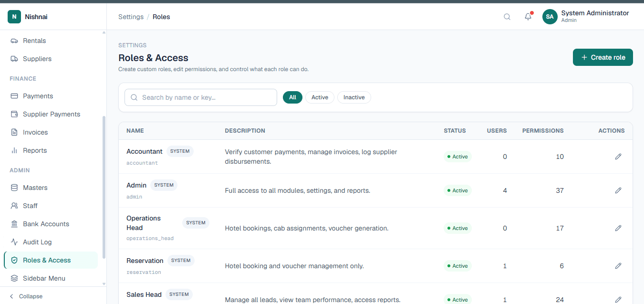Click the Audit Log activity icon
This screenshot has height=304, width=644.
[14, 242]
